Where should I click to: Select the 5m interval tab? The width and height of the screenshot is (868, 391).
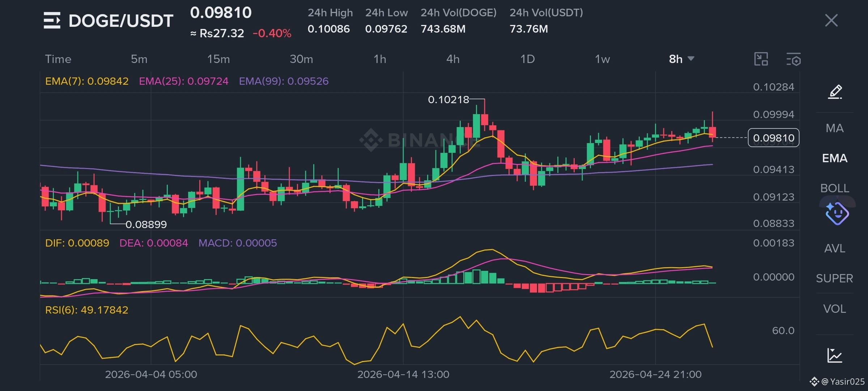point(139,59)
